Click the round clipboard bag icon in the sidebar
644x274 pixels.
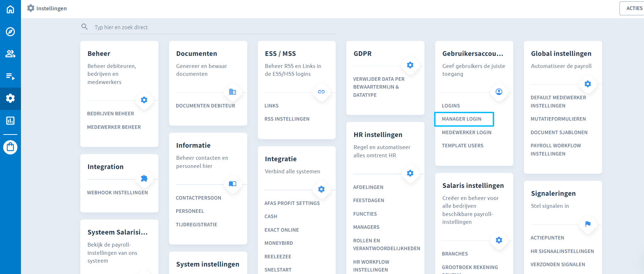point(10,147)
